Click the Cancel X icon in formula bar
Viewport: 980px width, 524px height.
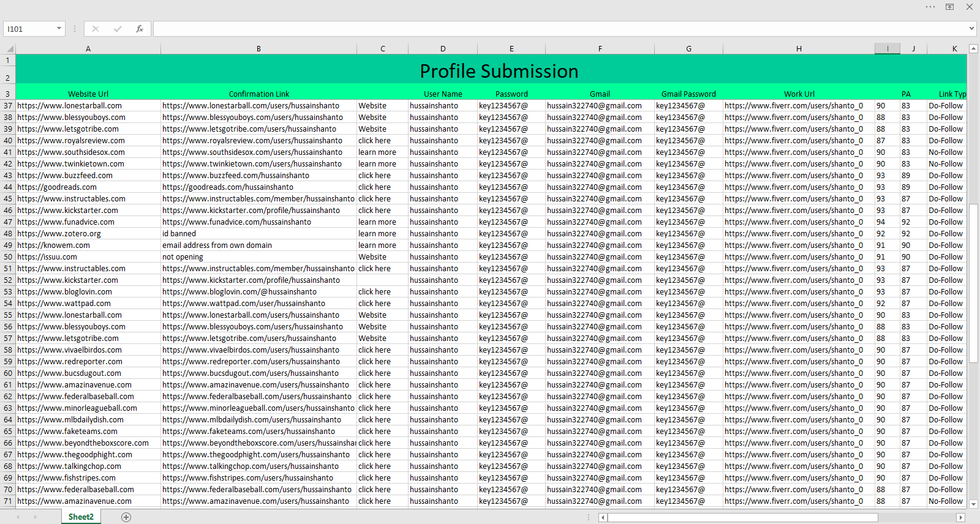point(96,29)
